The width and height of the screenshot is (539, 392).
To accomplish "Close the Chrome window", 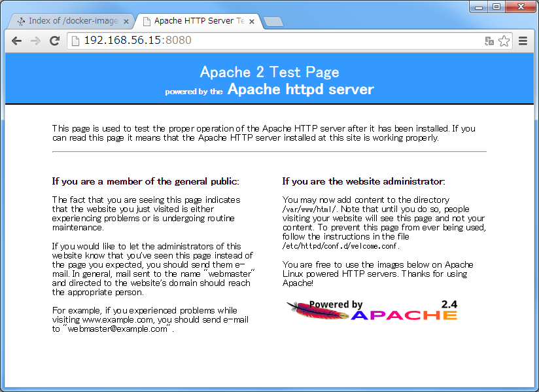I will point(521,7).
